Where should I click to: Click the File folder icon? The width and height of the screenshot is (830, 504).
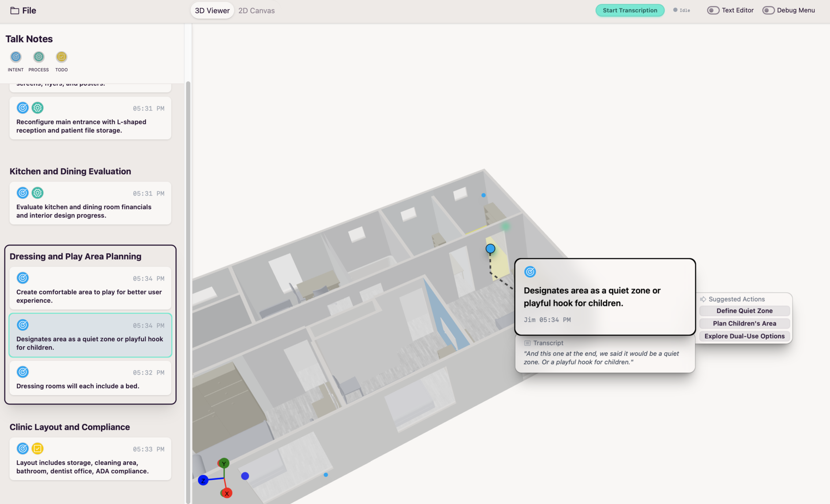coord(15,11)
